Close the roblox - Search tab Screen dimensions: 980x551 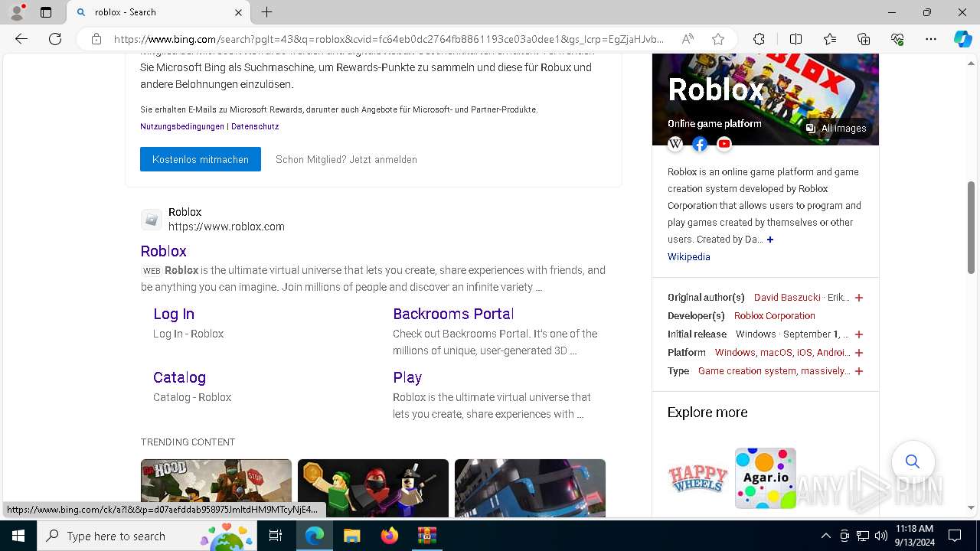(238, 12)
